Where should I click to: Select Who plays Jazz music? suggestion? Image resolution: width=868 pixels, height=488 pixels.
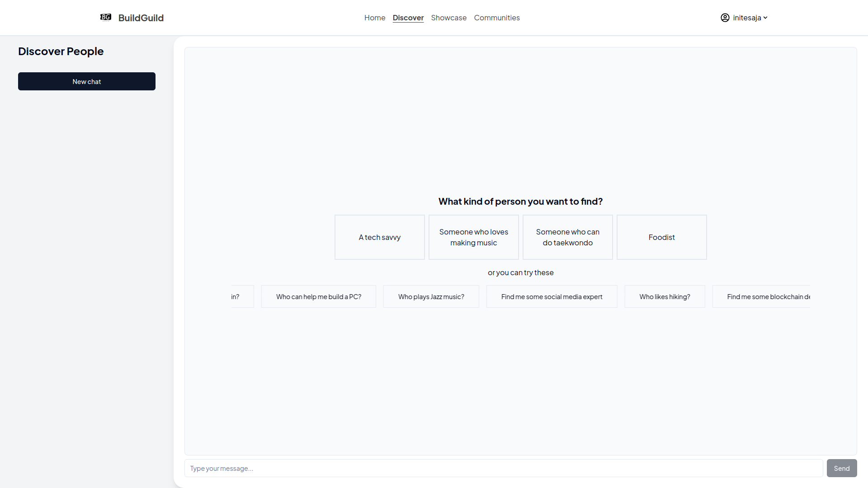[431, 296]
